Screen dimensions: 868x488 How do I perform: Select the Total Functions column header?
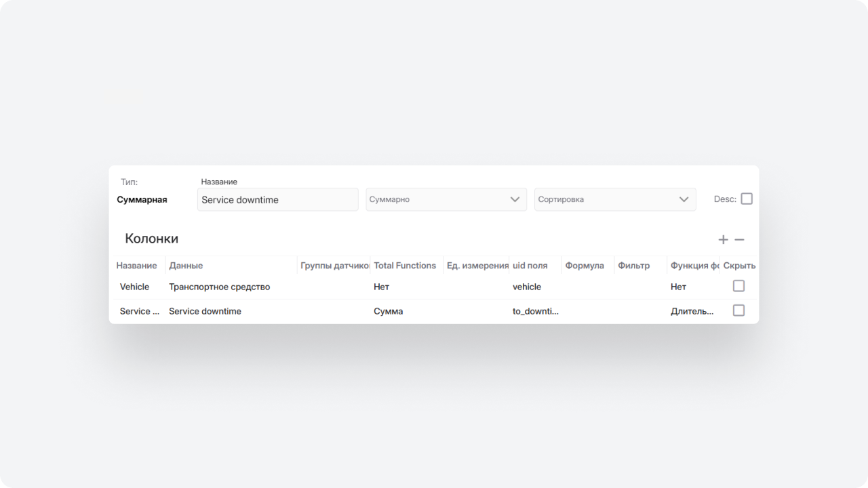tap(405, 266)
